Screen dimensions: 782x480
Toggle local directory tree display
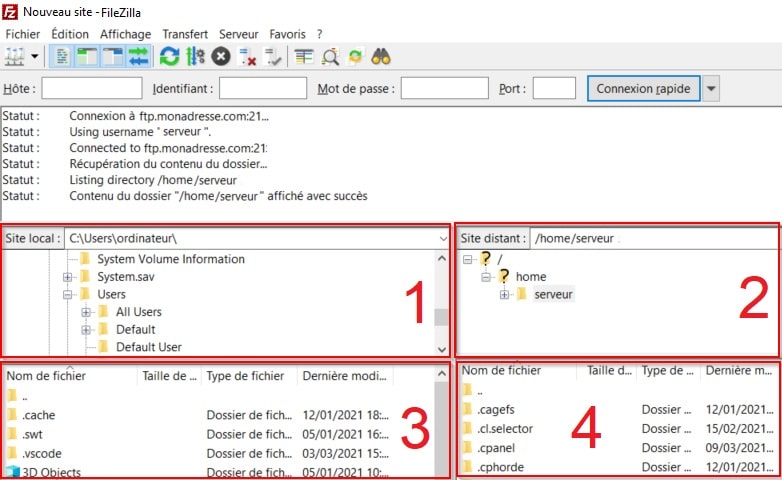(x=85, y=57)
